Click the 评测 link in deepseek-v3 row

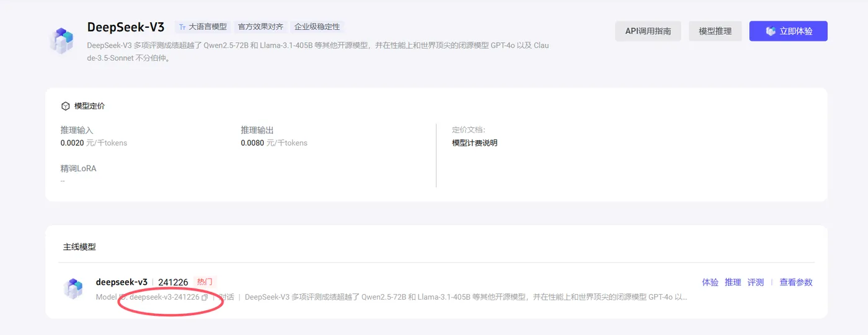756,282
